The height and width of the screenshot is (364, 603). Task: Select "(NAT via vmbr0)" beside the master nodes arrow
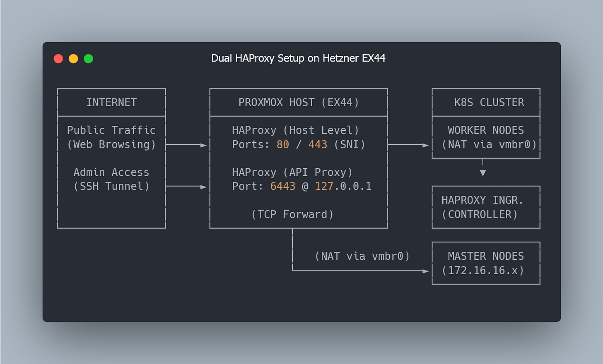pos(362,256)
